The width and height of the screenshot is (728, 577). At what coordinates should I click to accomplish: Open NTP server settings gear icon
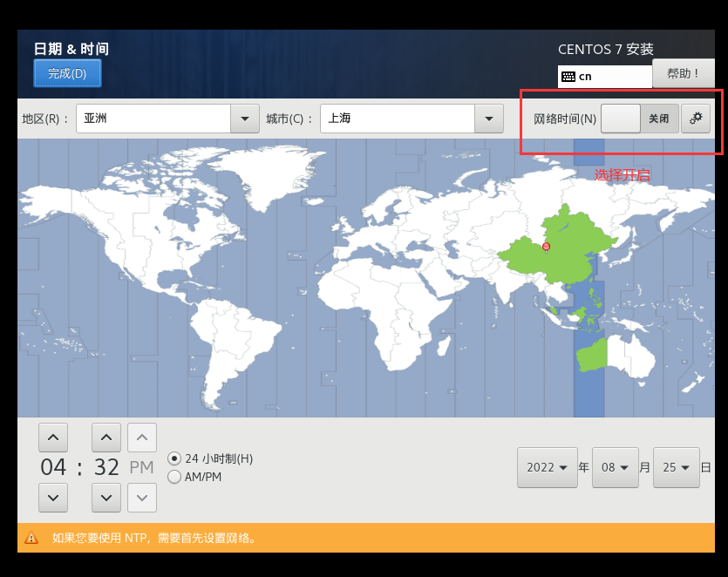696,119
